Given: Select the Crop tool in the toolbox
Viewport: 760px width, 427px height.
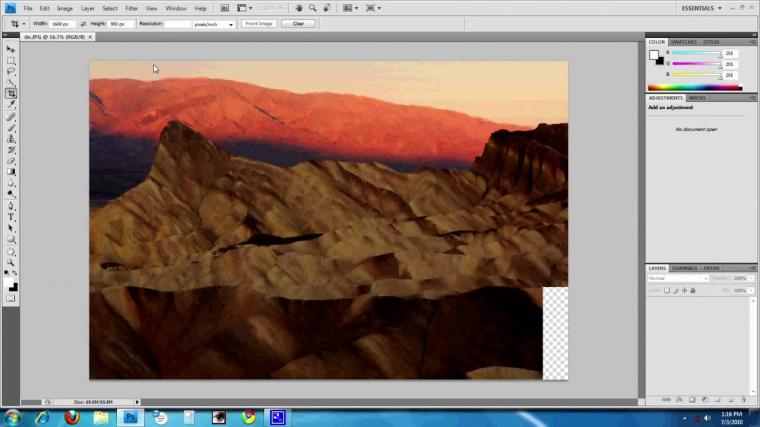Looking at the screenshot, I should (11, 93).
